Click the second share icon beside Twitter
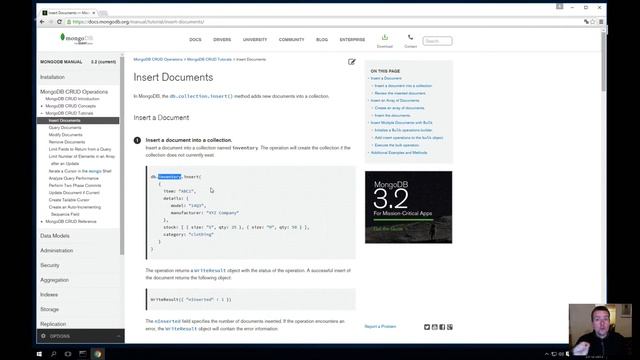 click(x=435, y=327)
